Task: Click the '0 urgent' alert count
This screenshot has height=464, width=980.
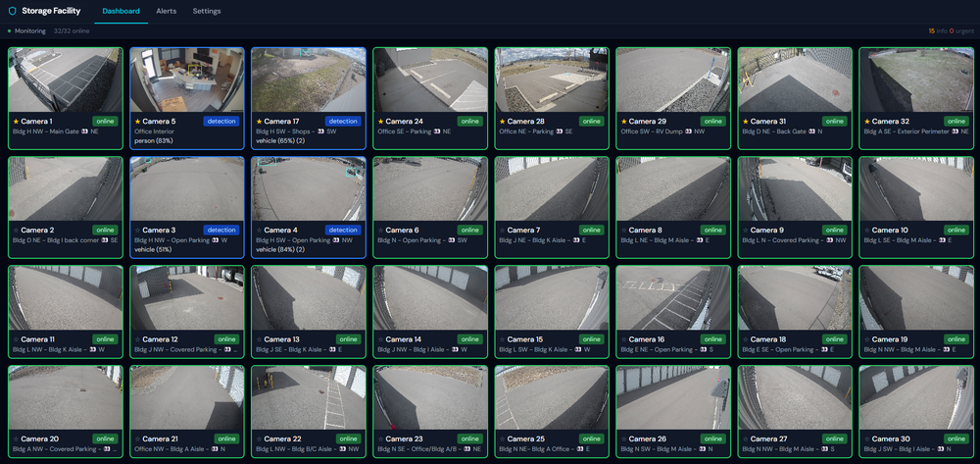Action: coord(962,30)
